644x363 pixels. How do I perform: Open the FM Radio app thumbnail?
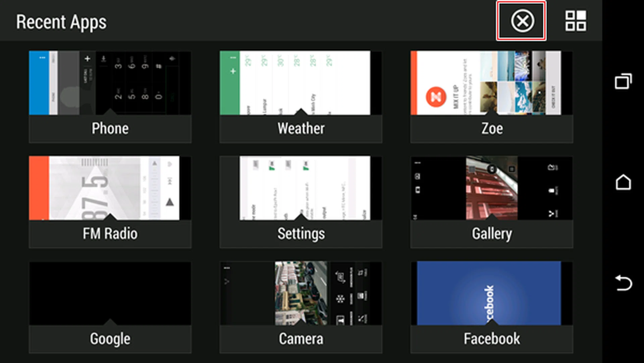pyautogui.click(x=110, y=188)
